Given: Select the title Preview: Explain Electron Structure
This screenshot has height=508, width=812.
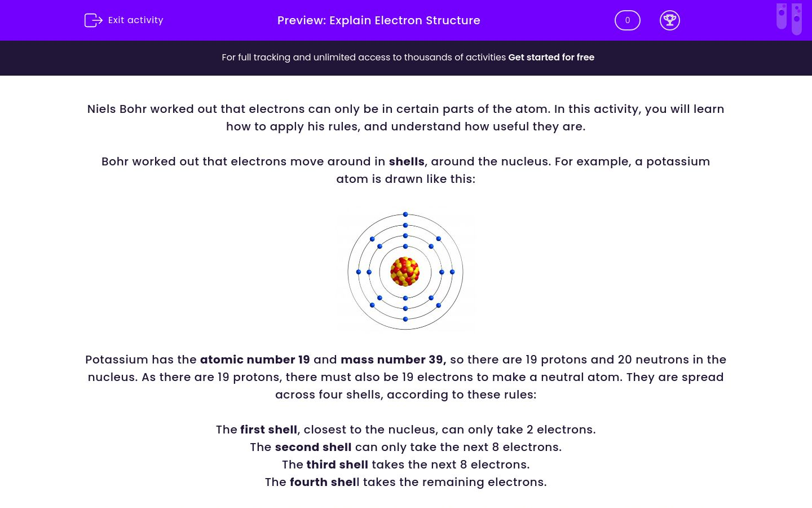Looking at the screenshot, I should (x=378, y=20).
